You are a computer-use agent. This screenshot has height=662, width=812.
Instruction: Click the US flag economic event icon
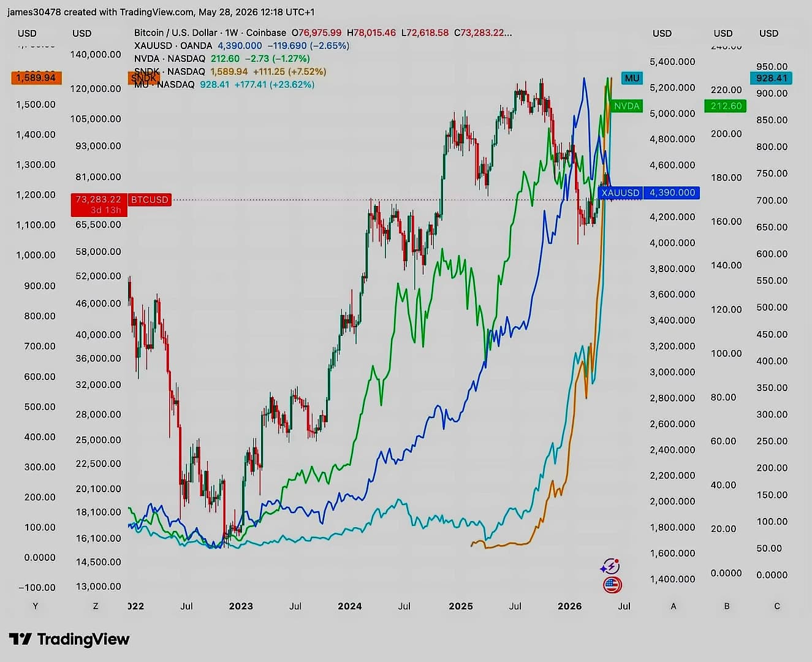point(612,585)
